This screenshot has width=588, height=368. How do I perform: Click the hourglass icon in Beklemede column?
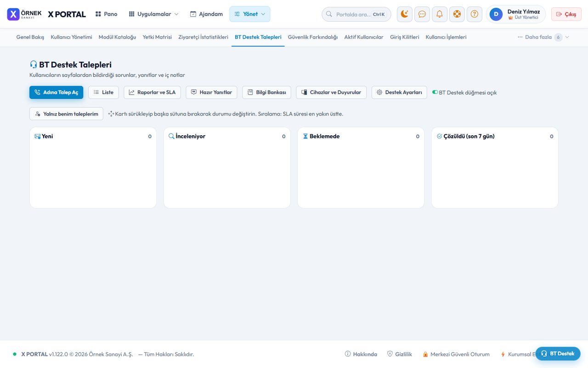(x=305, y=137)
